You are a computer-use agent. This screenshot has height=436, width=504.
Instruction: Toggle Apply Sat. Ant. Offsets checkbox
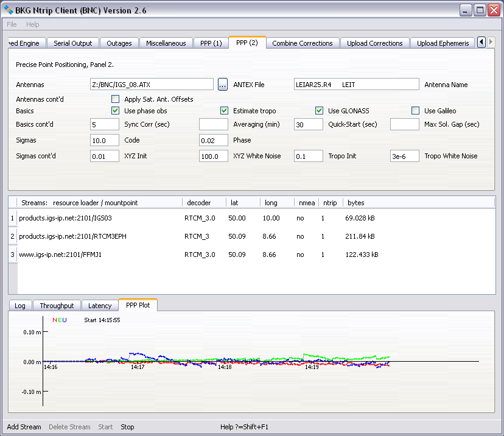[115, 99]
